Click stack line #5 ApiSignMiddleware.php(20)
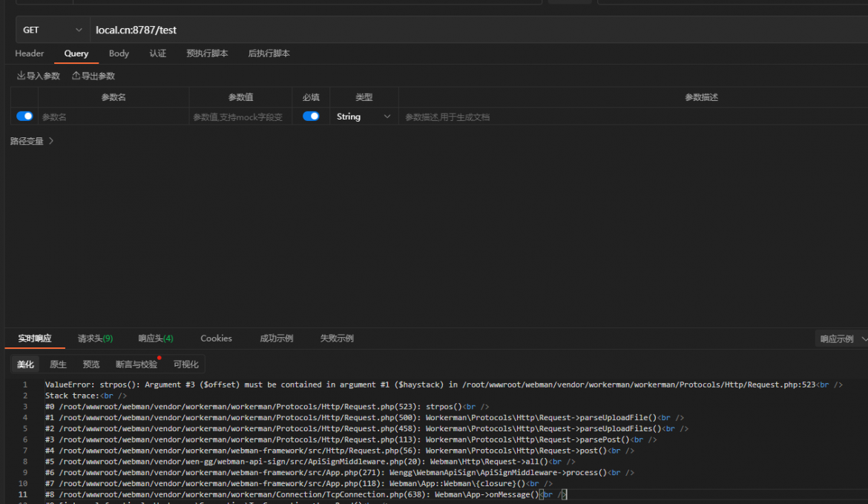The height and width of the screenshot is (504, 868). [x=310, y=462]
